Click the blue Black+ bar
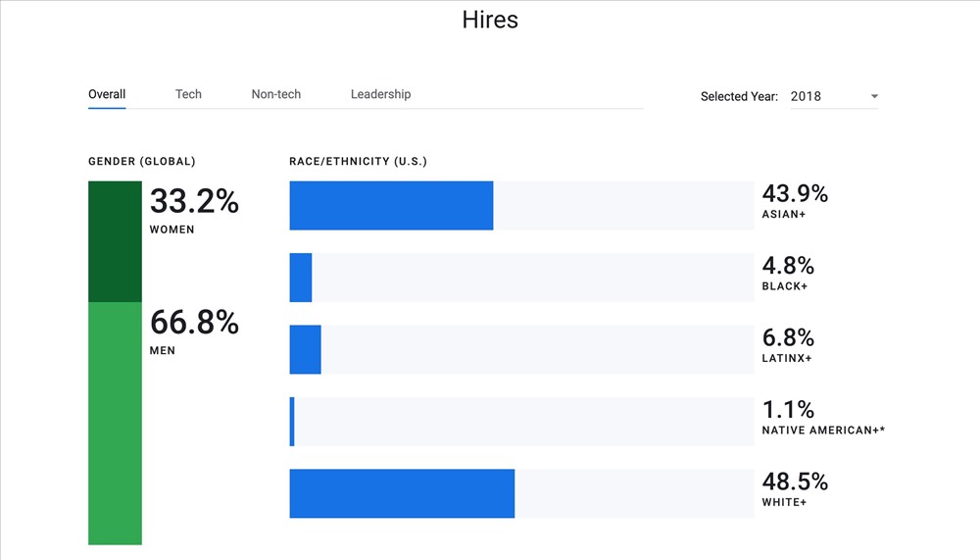 tap(301, 278)
